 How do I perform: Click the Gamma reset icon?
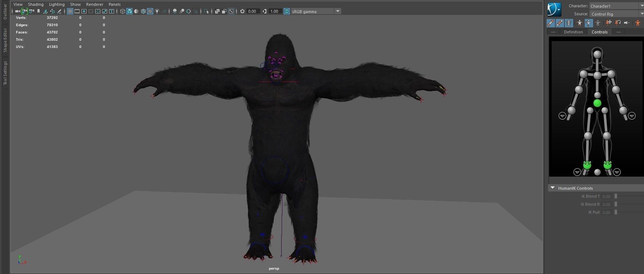point(264,11)
